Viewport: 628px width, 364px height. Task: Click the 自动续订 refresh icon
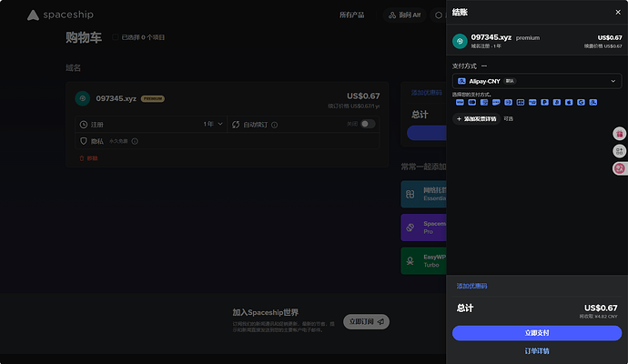[x=236, y=125]
